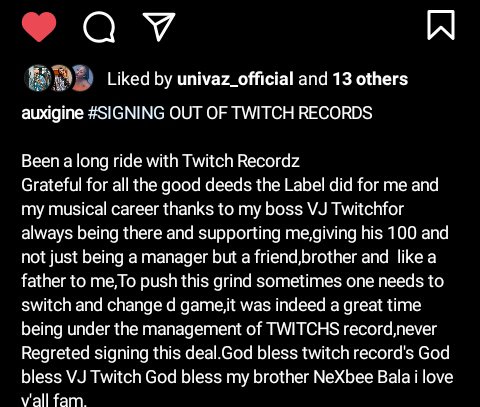Tap the 'Liked by' text
Screen dimensions: 480x407
(140, 79)
